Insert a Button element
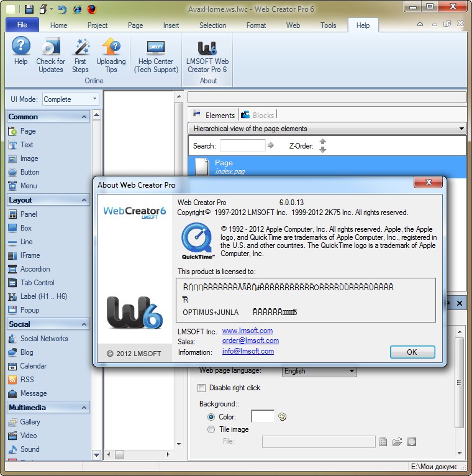 [24, 172]
